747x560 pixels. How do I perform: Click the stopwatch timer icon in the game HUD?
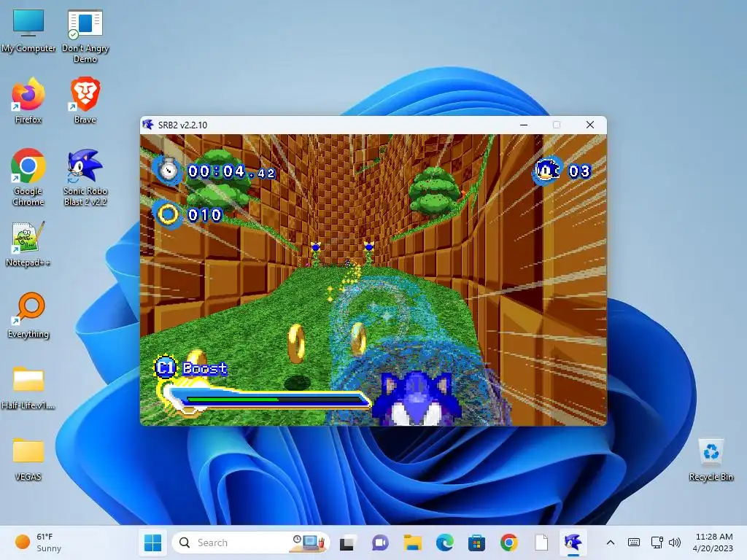[x=168, y=170]
